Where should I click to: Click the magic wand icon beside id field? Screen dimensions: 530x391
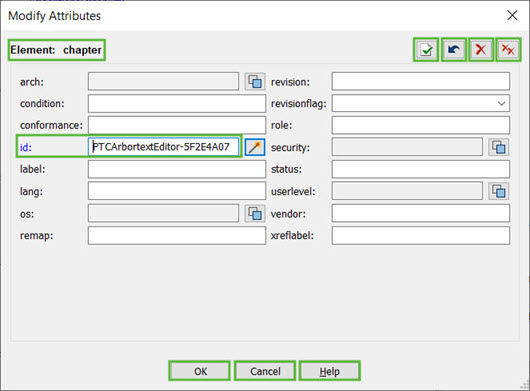[x=255, y=147]
